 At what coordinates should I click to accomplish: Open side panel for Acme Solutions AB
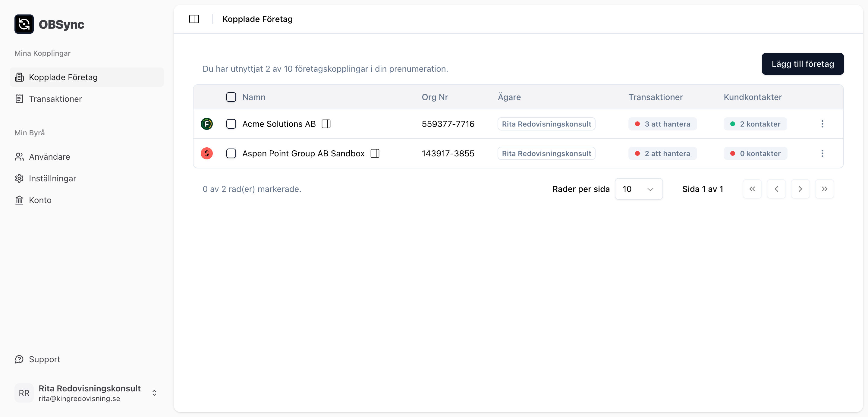[326, 124]
